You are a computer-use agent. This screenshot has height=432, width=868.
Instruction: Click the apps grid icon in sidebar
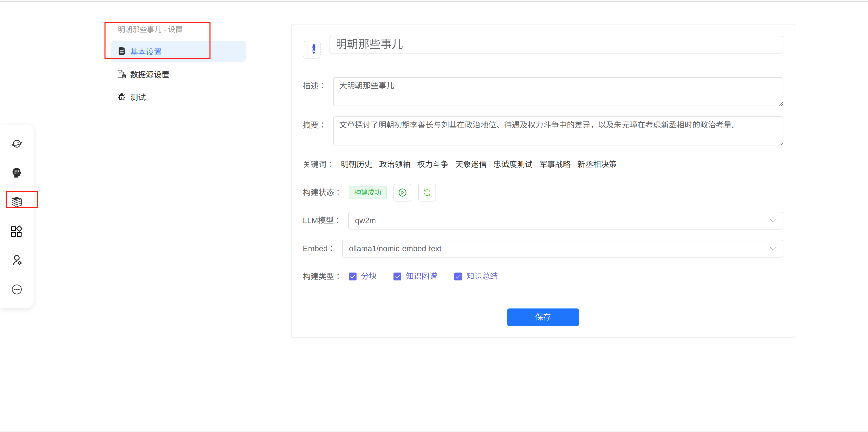[x=17, y=231]
